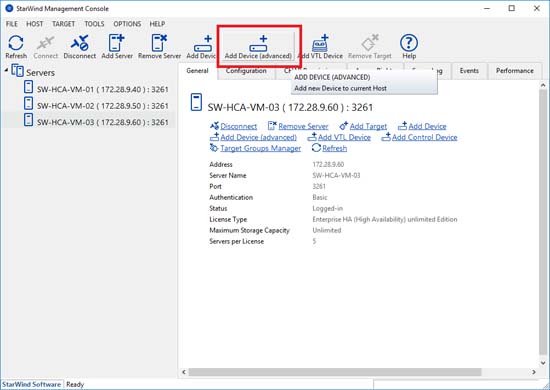Open the TARGET menu

(x=63, y=24)
